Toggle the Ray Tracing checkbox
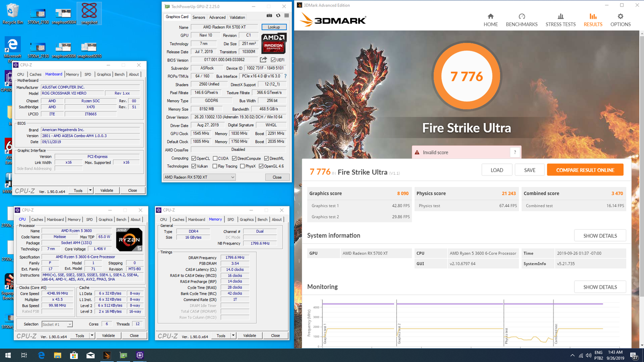 pos(215,166)
